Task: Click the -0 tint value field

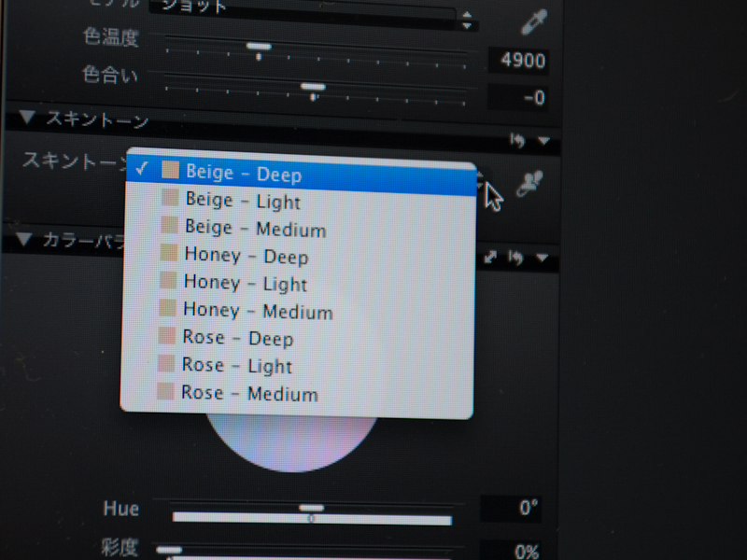Action: click(x=517, y=98)
